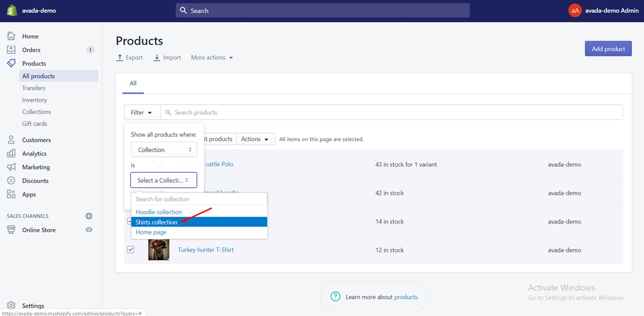The height and width of the screenshot is (316, 644).
Task: Open Inventory in the sidebar
Action: 34,100
